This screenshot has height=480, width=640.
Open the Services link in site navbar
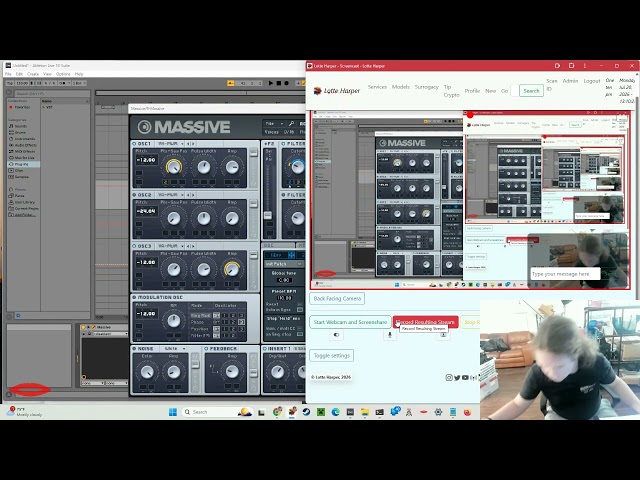tap(377, 87)
